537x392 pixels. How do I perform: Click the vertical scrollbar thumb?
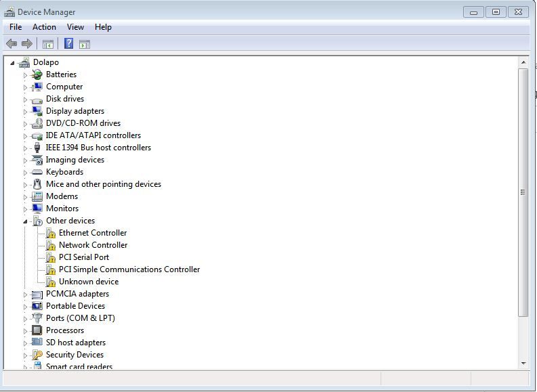[x=523, y=192]
